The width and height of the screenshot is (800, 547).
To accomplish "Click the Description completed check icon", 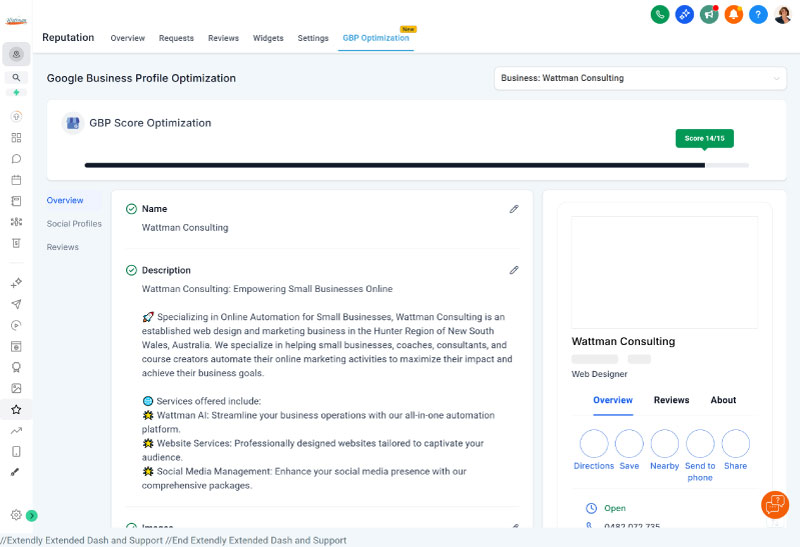I will click(131, 270).
